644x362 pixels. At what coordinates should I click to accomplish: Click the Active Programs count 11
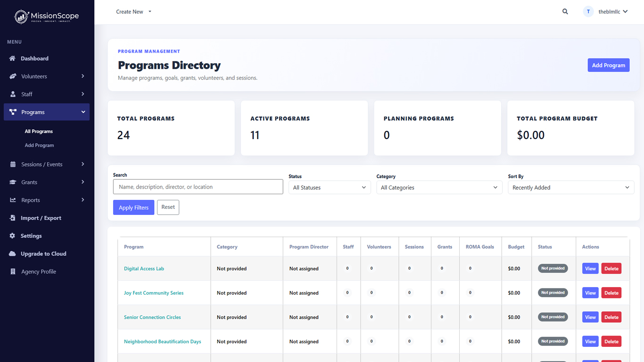pos(255,135)
